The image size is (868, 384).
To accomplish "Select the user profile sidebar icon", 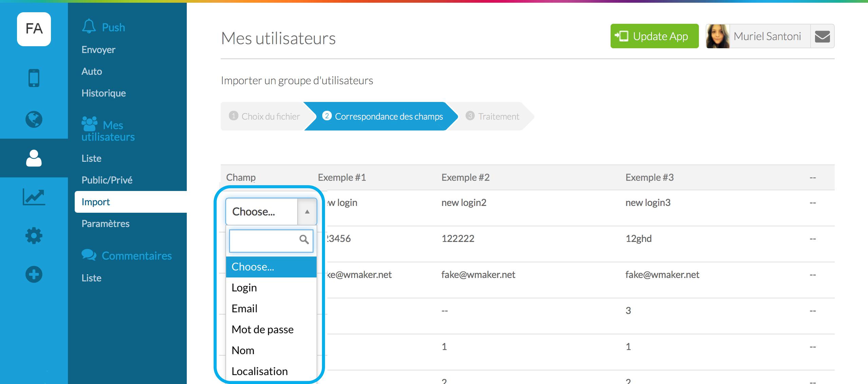I will click(x=34, y=158).
